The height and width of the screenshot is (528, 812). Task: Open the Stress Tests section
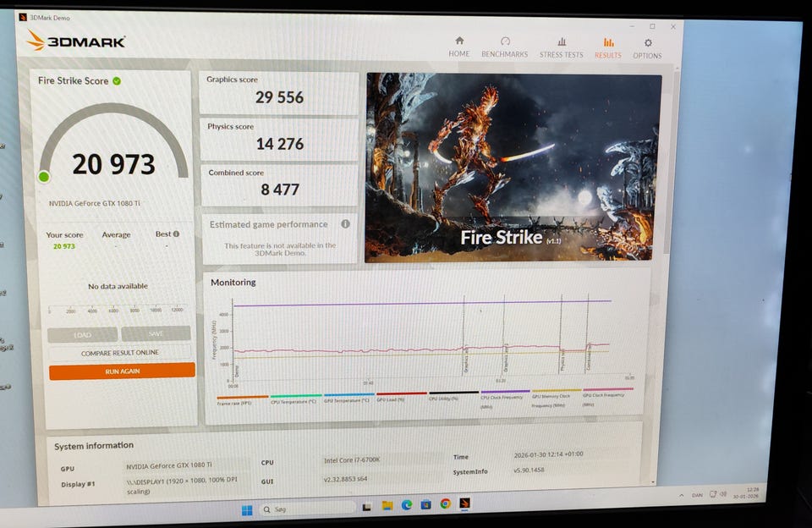[562, 48]
